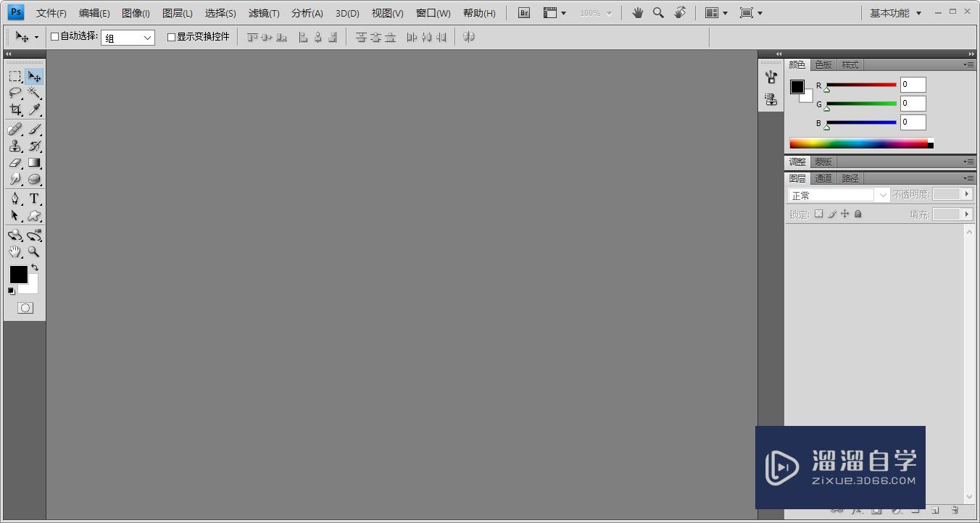
Task: Open the 正常 blend mode dropdown
Action: pos(839,195)
